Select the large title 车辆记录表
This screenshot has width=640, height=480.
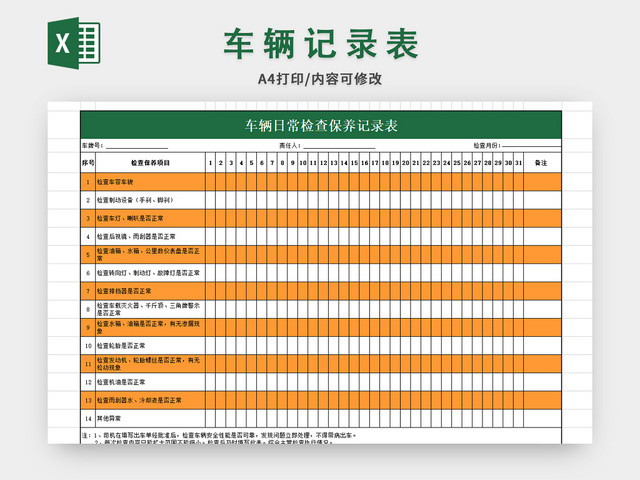pyautogui.click(x=321, y=44)
